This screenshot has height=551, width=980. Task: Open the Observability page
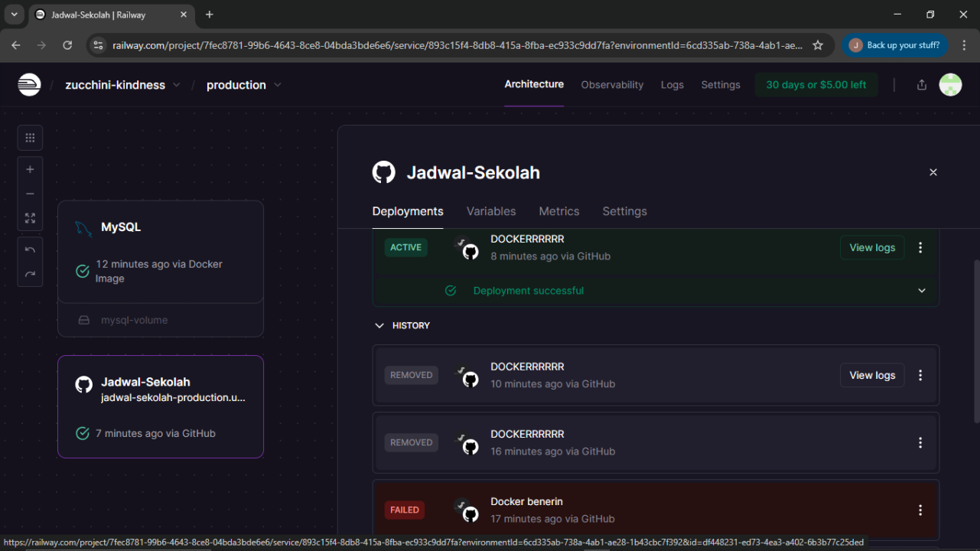[612, 85]
